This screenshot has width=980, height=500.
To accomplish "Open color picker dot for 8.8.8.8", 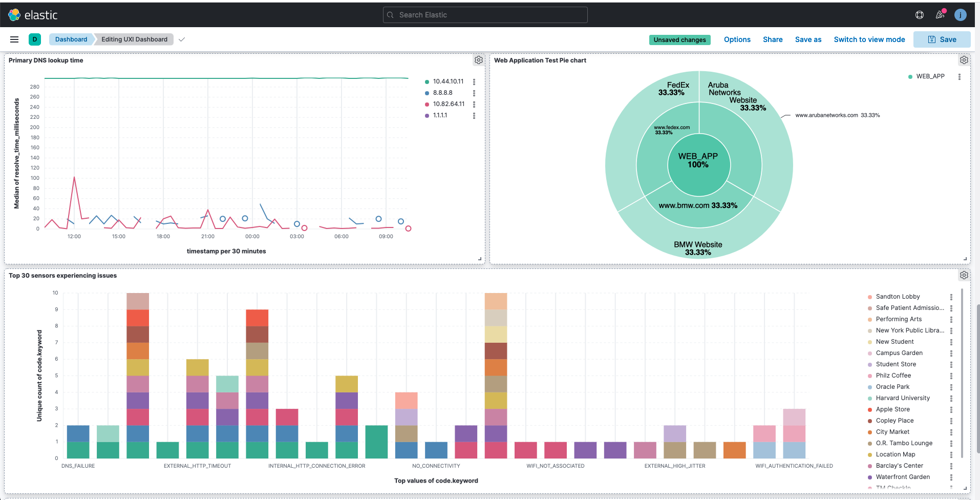I will coord(427,93).
